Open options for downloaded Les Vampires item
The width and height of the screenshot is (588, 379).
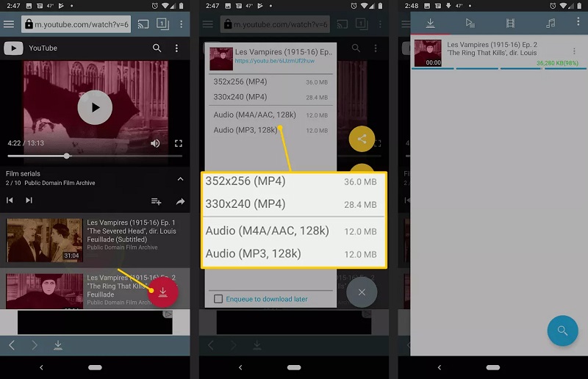574,51
